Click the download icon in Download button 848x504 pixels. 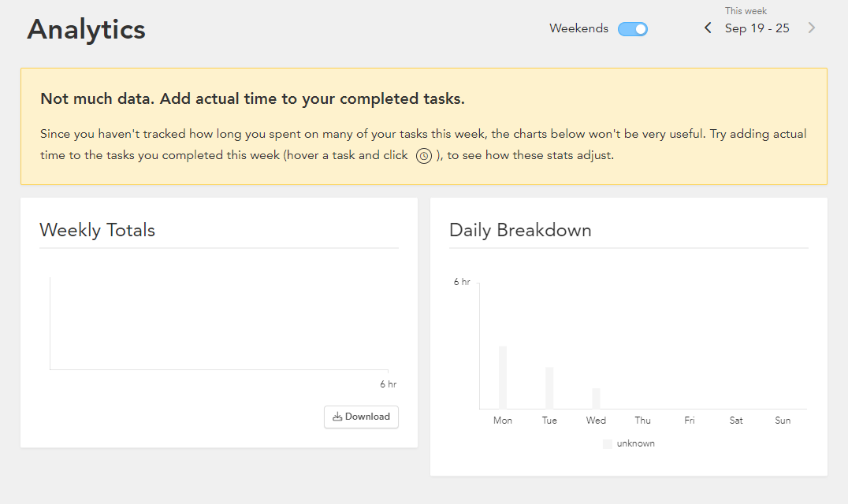(337, 417)
